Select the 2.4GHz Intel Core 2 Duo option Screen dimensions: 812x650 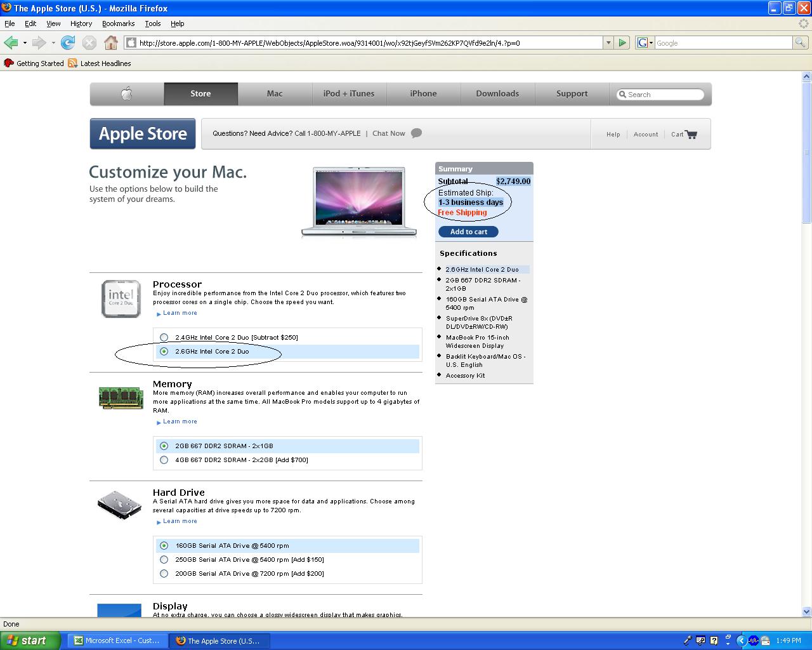pyautogui.click(x=164, y=337)
